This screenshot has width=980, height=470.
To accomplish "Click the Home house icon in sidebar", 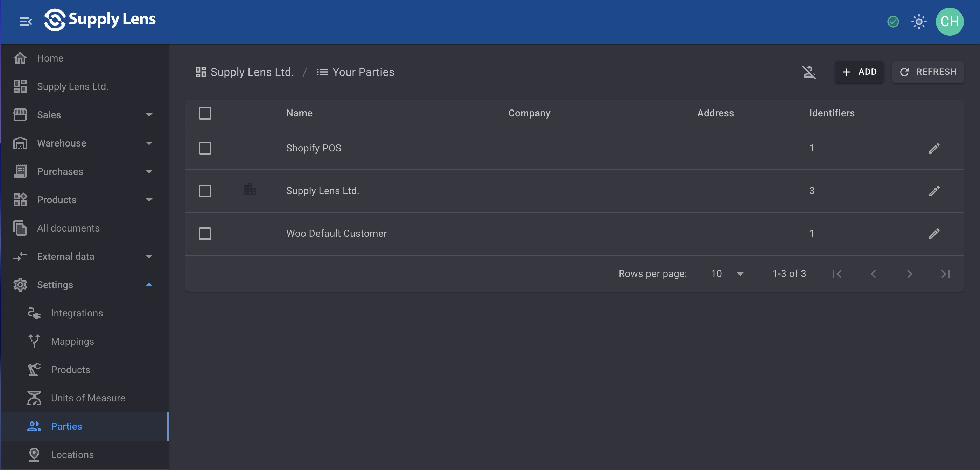I will [x=20, y=58].
